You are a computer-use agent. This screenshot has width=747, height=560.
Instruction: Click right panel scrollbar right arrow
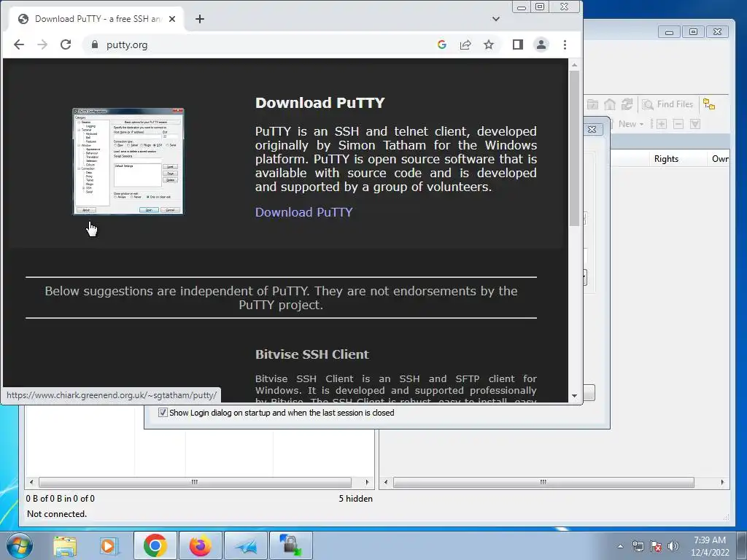click(x=722, y=482)
